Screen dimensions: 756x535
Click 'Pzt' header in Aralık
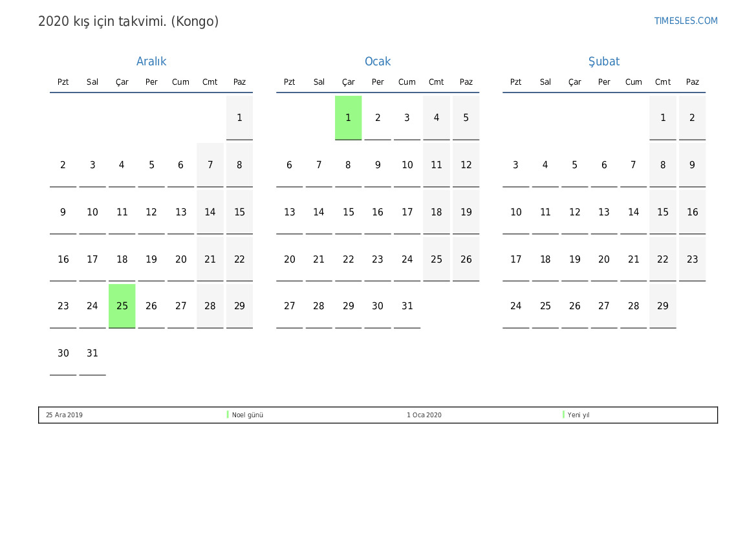point(63,82)
